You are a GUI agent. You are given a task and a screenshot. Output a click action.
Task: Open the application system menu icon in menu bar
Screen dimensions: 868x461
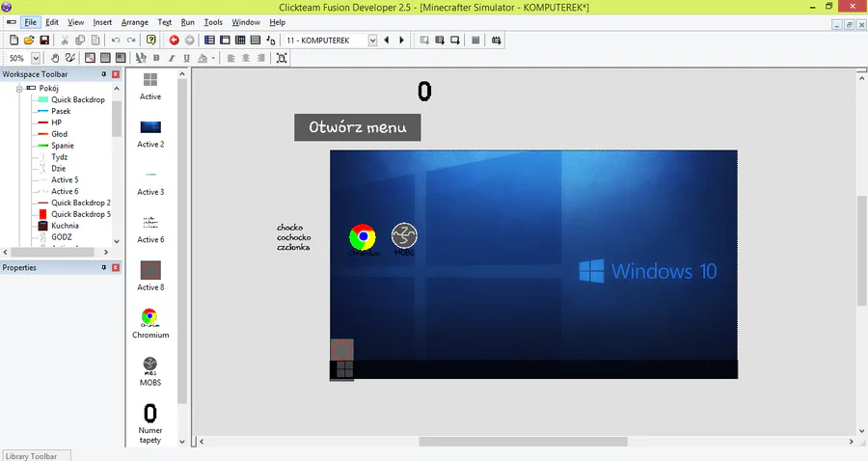click(x=11, y=22)
